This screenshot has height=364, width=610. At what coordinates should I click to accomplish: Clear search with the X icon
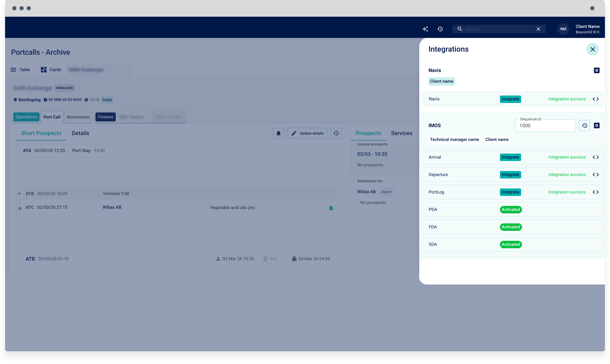[538, 29]
